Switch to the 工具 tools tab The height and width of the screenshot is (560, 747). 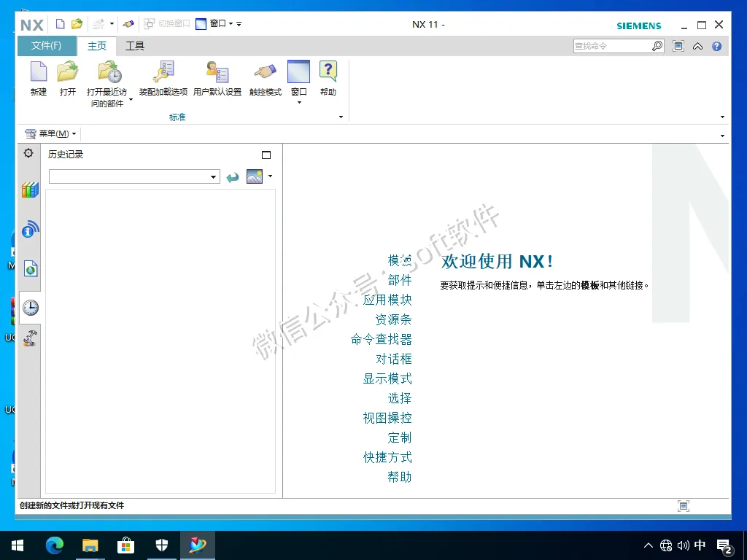135,46
